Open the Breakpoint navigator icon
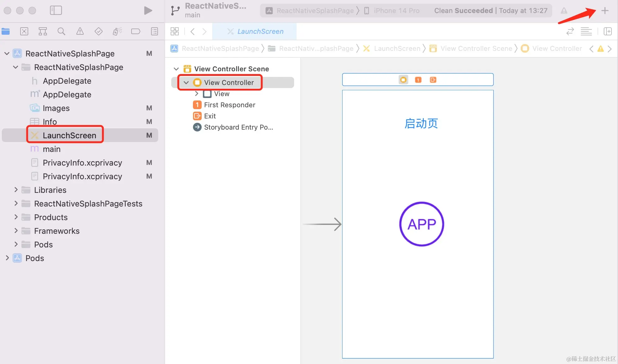This screenshot has height=364, width=618. click(136, 31)
